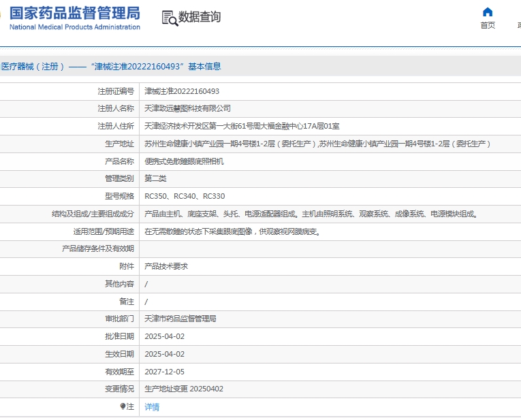Click the 注册人名称 field label
Screen dimensions: 521x420
tap(116, 108)
